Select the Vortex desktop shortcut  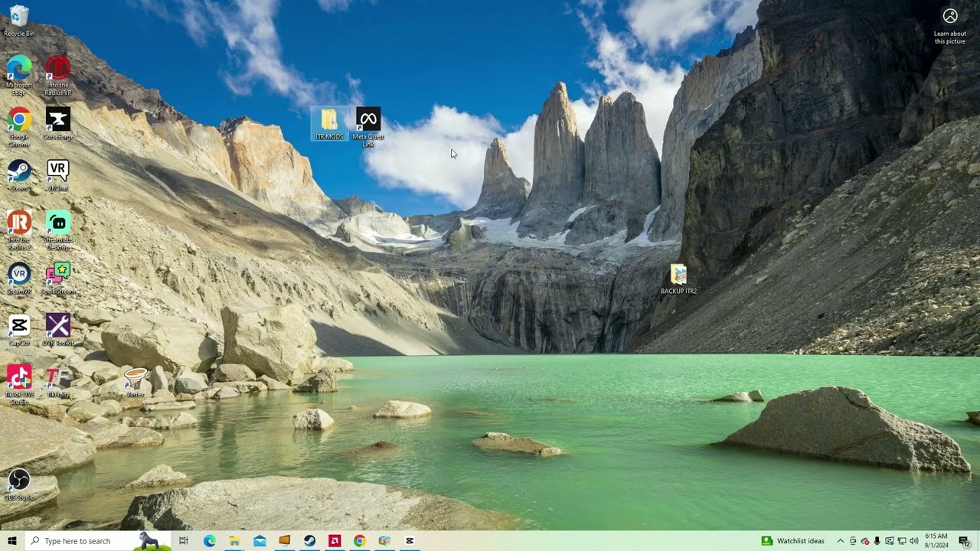click(136, 382)
